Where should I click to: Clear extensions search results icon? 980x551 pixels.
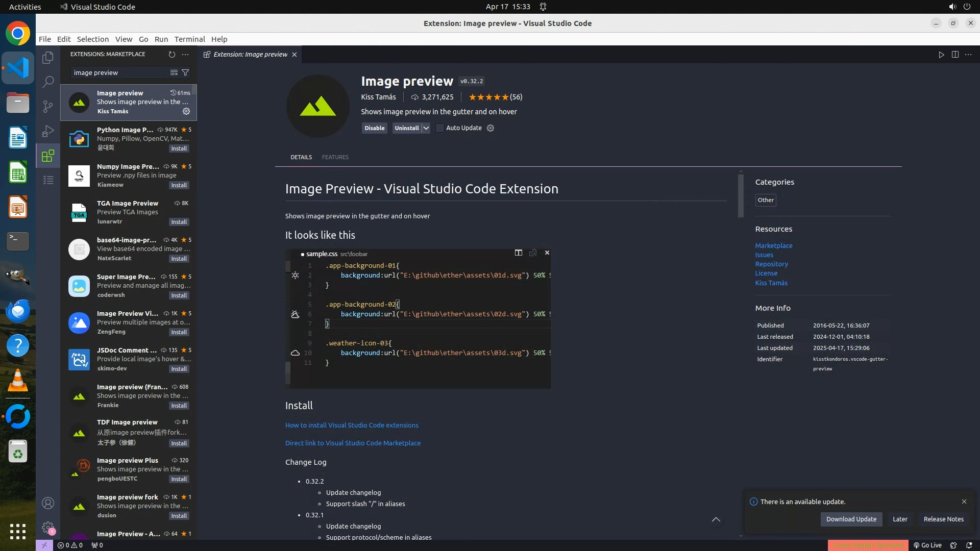click(x=174, y=72)
